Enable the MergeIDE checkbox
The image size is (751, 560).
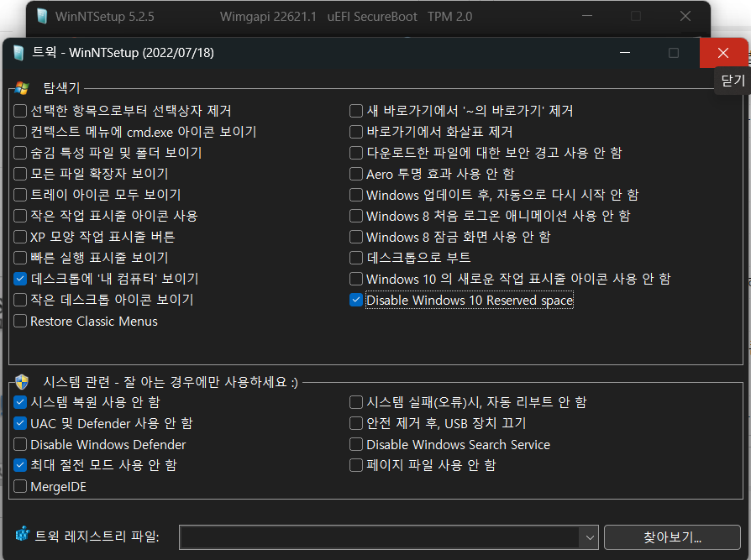tap(20, 487)
